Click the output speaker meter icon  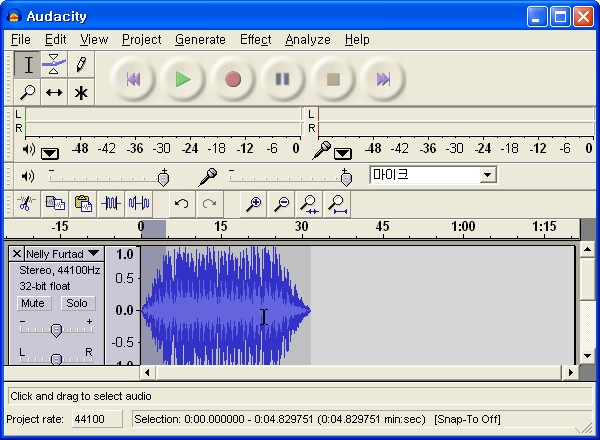click(x=29, y=149)
